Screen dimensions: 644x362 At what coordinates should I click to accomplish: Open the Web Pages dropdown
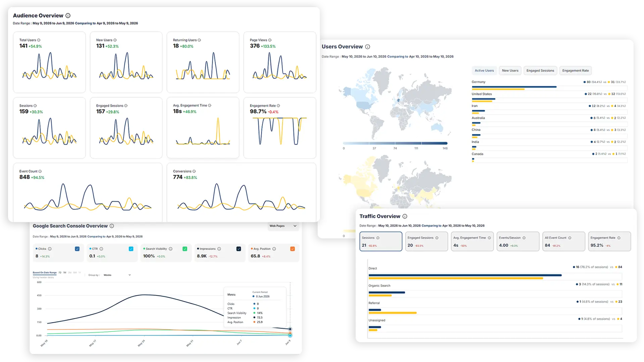pyautogui.click(x=283, y=226)
